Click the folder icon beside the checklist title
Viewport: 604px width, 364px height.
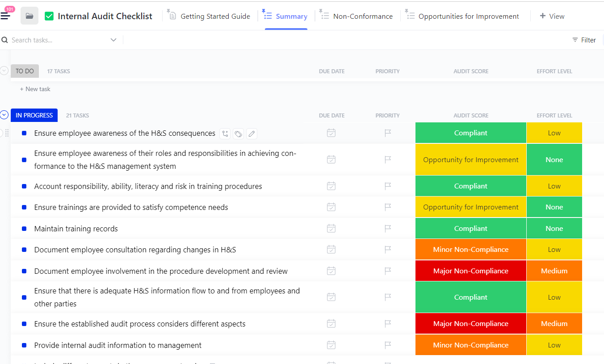29,15
